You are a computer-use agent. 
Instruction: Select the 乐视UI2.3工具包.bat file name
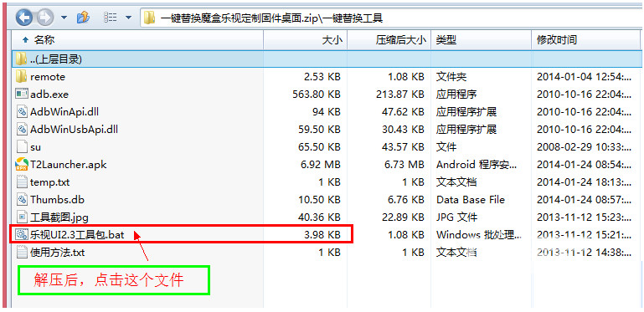[x=77, y=235]
